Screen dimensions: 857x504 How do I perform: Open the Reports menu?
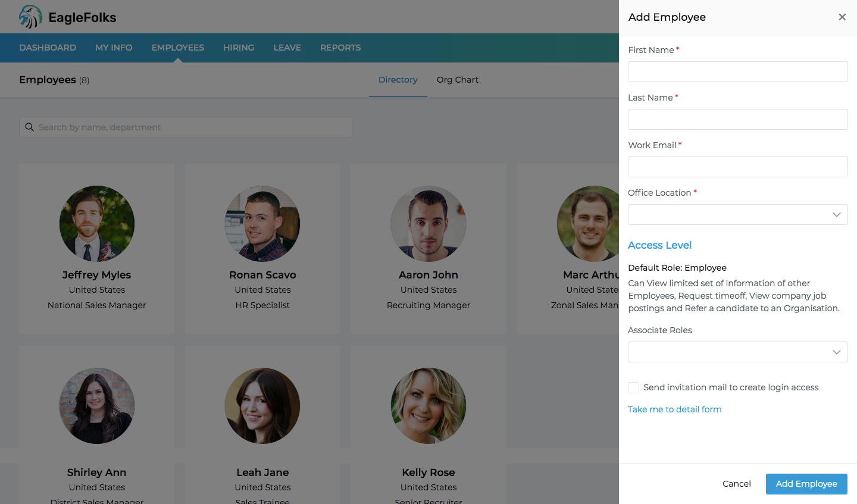(340, 48)
